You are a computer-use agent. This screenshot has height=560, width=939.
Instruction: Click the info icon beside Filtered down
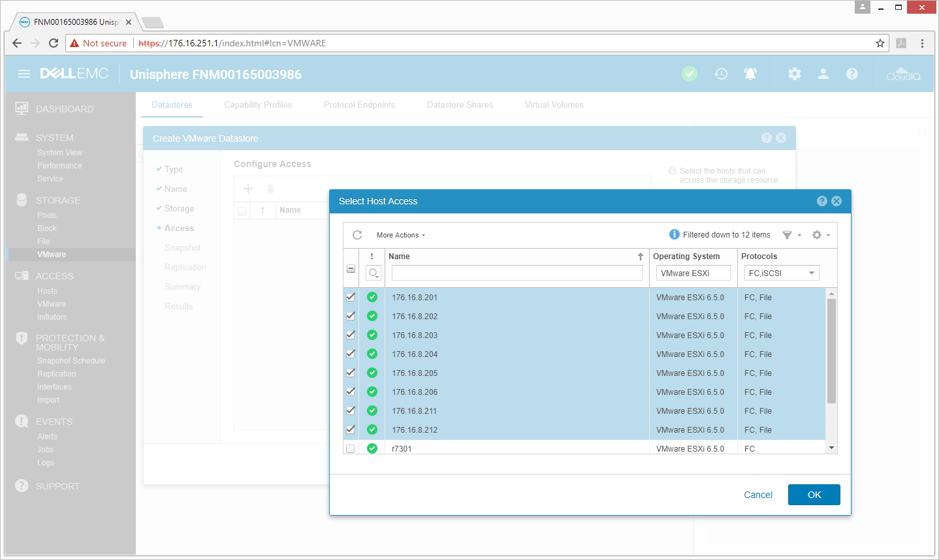(x=675, y=235)
